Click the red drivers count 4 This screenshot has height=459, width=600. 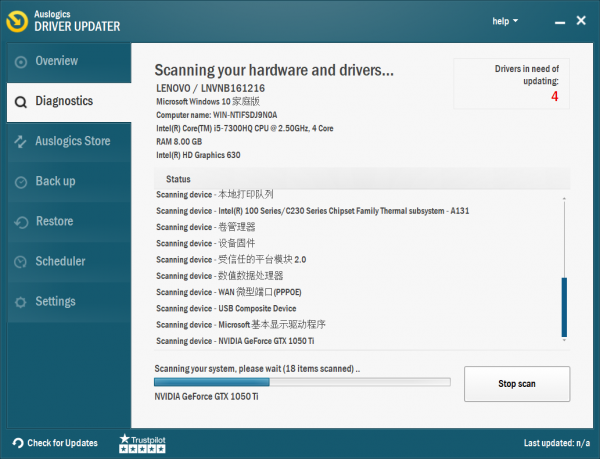[x=554, y=96]
